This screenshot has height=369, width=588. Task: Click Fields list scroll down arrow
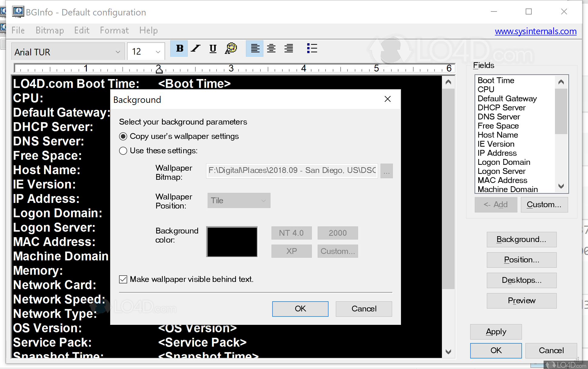click(x=561, y=186)
